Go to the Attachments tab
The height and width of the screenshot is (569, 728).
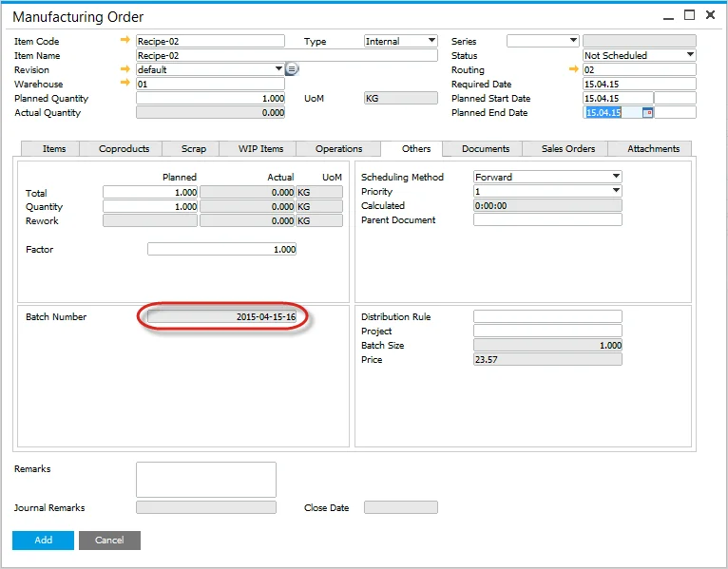(653, 149)
